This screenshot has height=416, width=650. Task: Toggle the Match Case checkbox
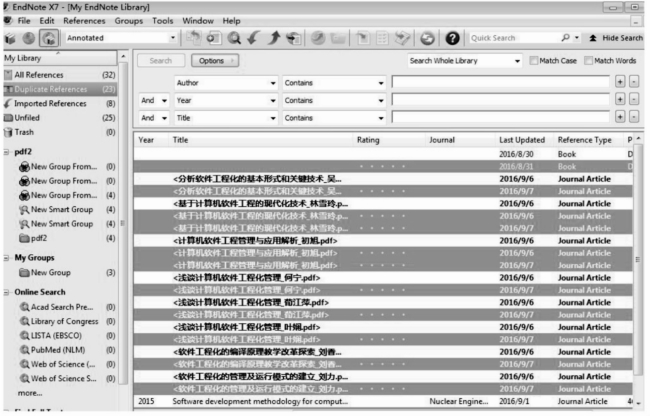(x=534, y=61)
